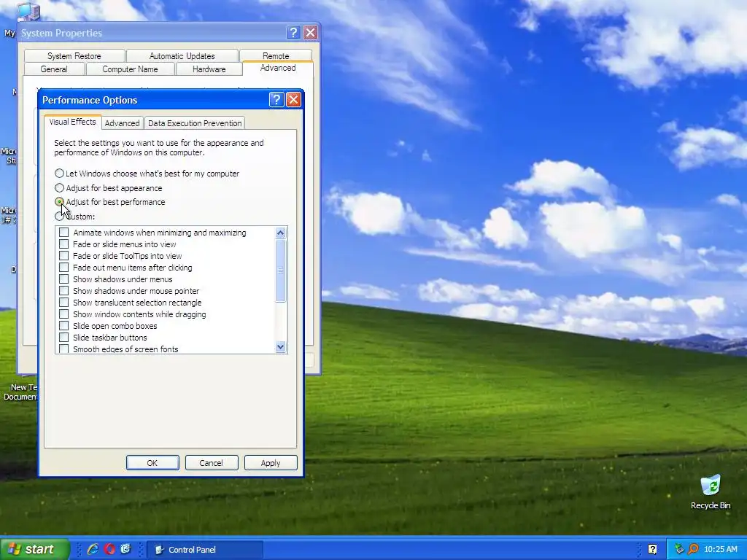Enable Slide open combo boxes

click(x=64, y=326)
